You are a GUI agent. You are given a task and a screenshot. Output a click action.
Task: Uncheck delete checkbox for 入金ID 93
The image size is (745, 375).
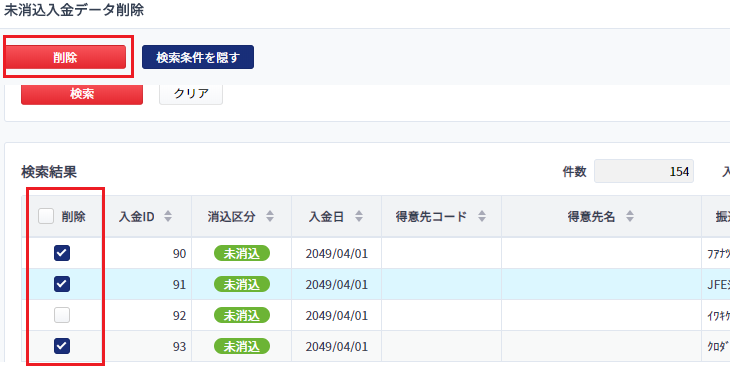[x=62, y=346]
